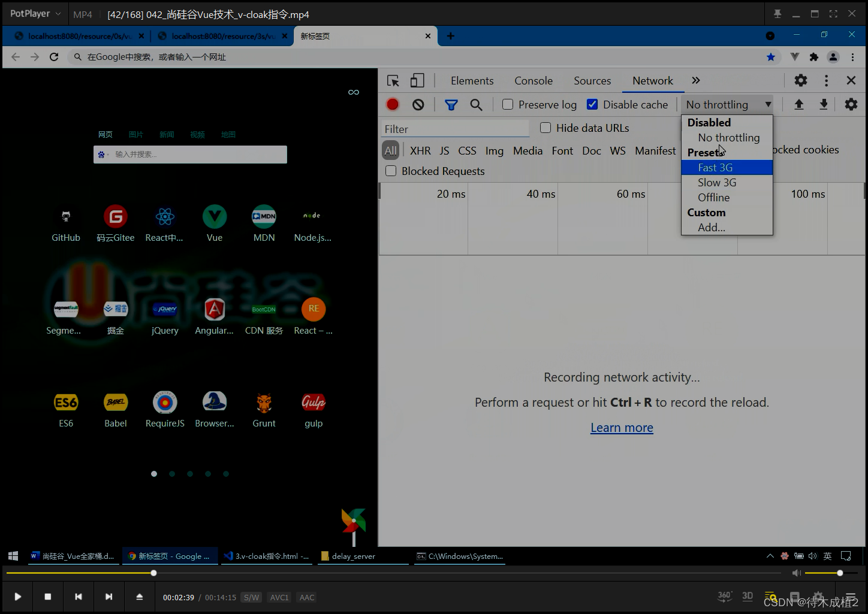The image size is (868, 614).
Task: Open the Babel shortcut
Action: click(x=116, y=410)
